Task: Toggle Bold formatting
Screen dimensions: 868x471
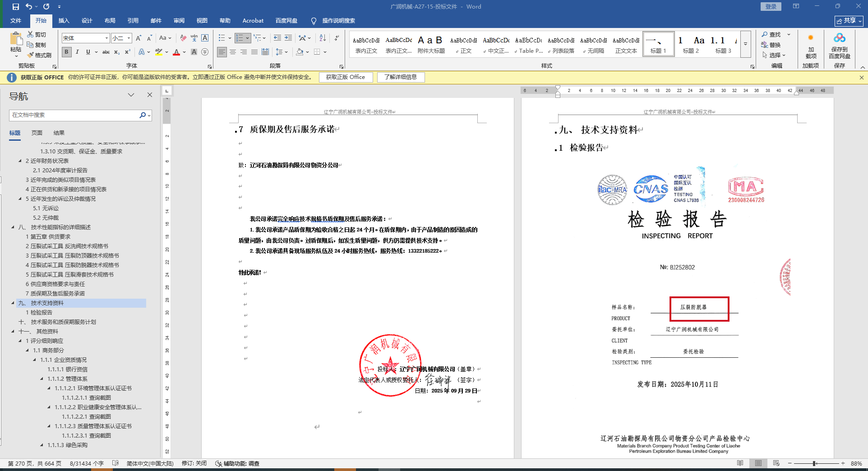Action: pyautogui.click(x=67, y=52)
